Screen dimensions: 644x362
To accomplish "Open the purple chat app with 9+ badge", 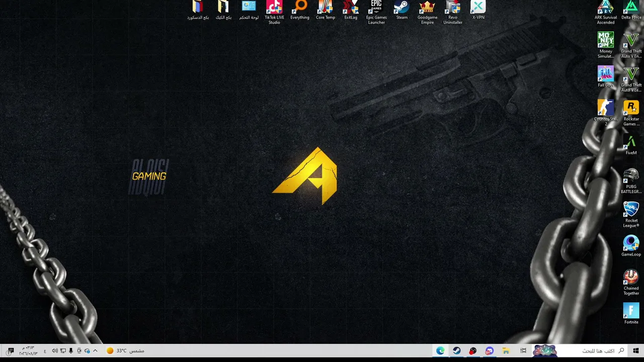I will (x=490, y=350).
